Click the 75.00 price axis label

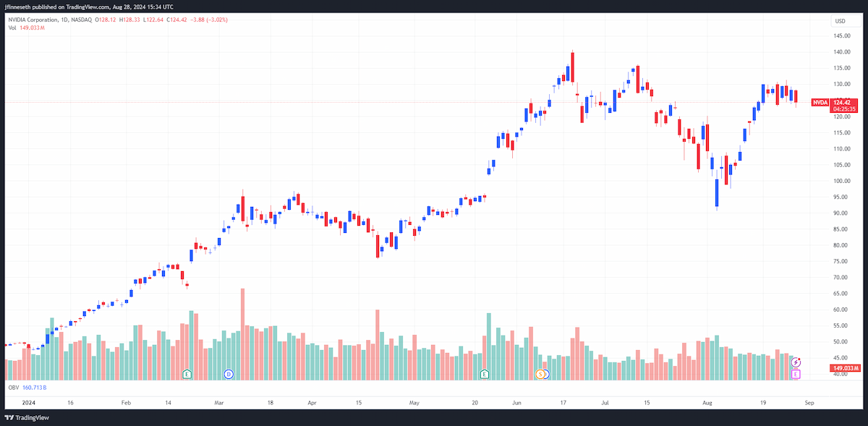pyautogui.click(x=842, y=261)
